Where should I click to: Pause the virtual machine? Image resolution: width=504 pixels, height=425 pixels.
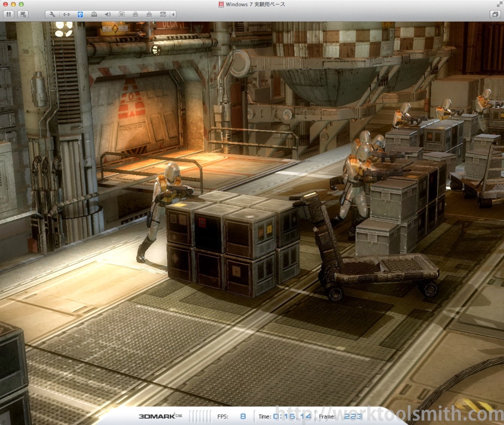(9, 14)
